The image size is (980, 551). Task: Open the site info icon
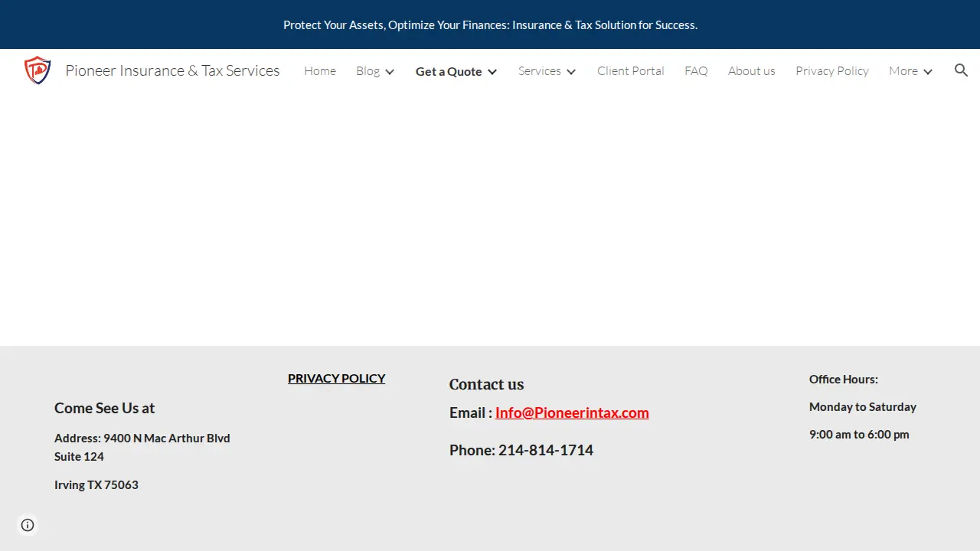pos(28,525)
